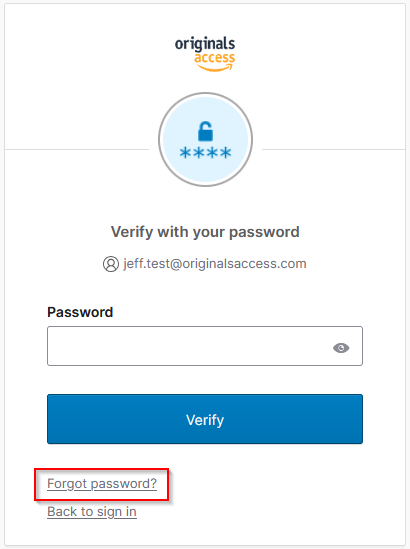Show the password using the eye icon

pos(341,348)
